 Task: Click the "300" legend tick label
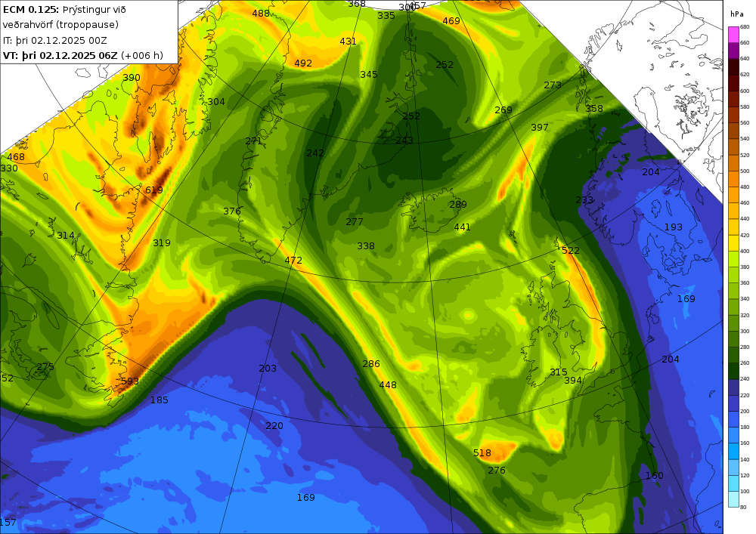[745, 332]
